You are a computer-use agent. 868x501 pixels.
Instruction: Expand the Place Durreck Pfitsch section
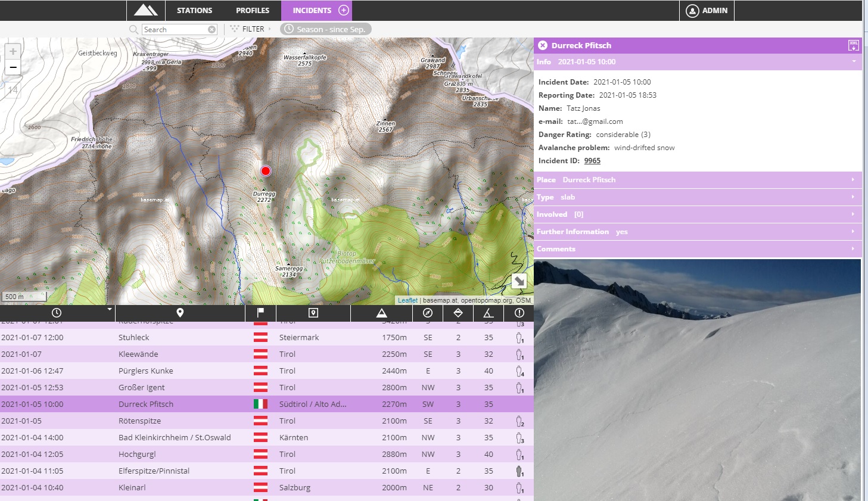click(x=698, y=180)
